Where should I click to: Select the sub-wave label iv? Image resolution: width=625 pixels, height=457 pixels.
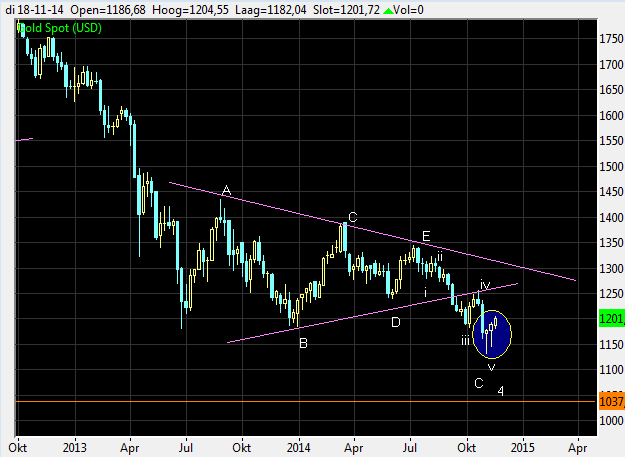pos(484,285)
